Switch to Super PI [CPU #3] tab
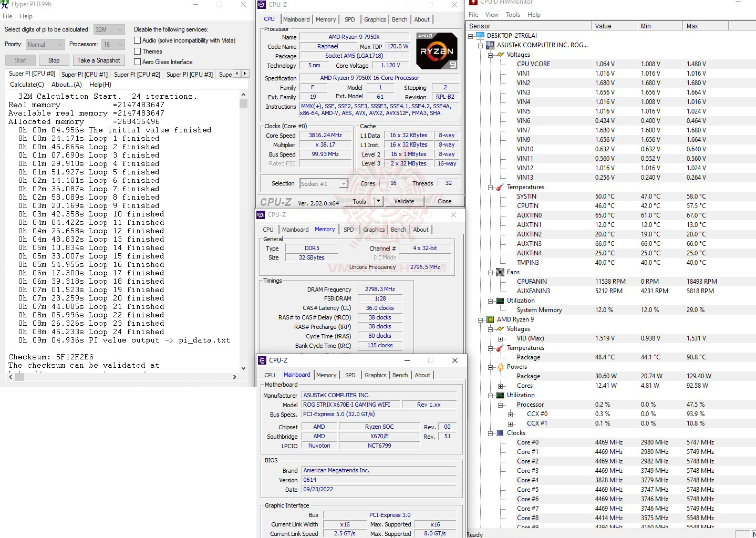756x538 pixels. pyautogui.click(x=189, y=75)
